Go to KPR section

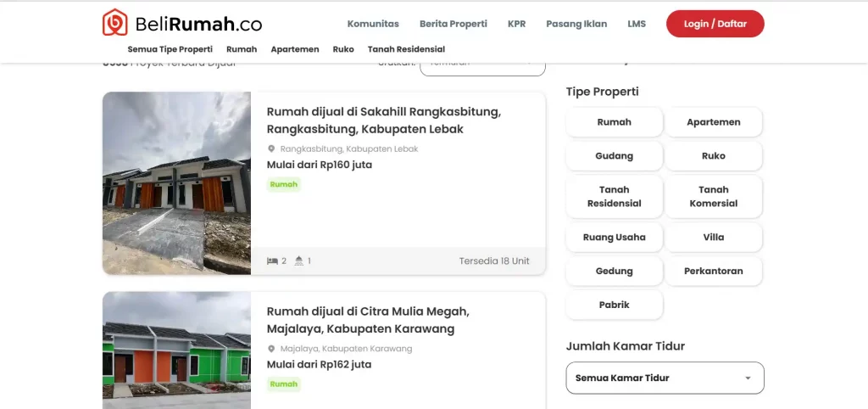[x=516, y=24]
